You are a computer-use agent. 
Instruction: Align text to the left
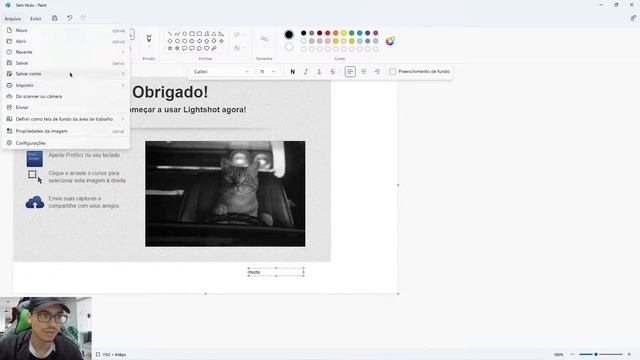pyautogui.click(x=350, y=71)
